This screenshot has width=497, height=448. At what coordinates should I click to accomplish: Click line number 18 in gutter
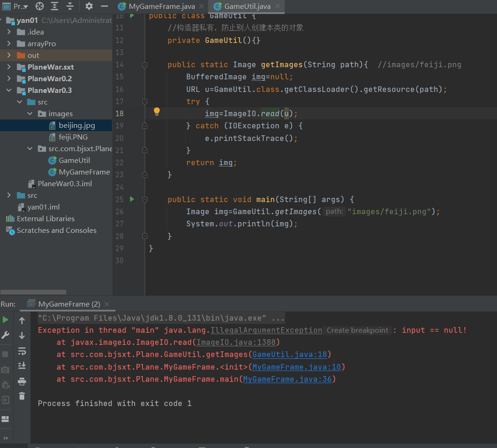point(119,113)
